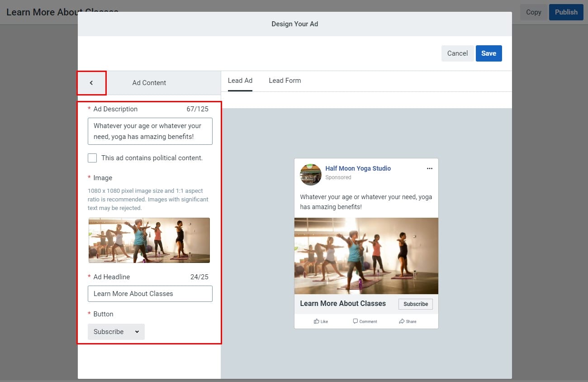Image resolution: width=588 pixels, height=382 pixels.
Task: Click the yoga class image thumbnail
Action: click(150, 240)
